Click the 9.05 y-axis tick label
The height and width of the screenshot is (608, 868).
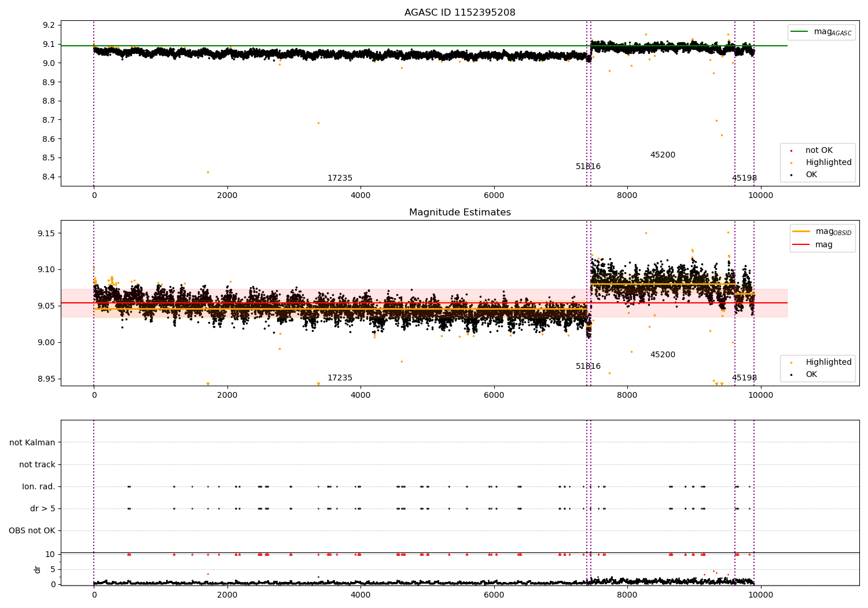[47, 306]
